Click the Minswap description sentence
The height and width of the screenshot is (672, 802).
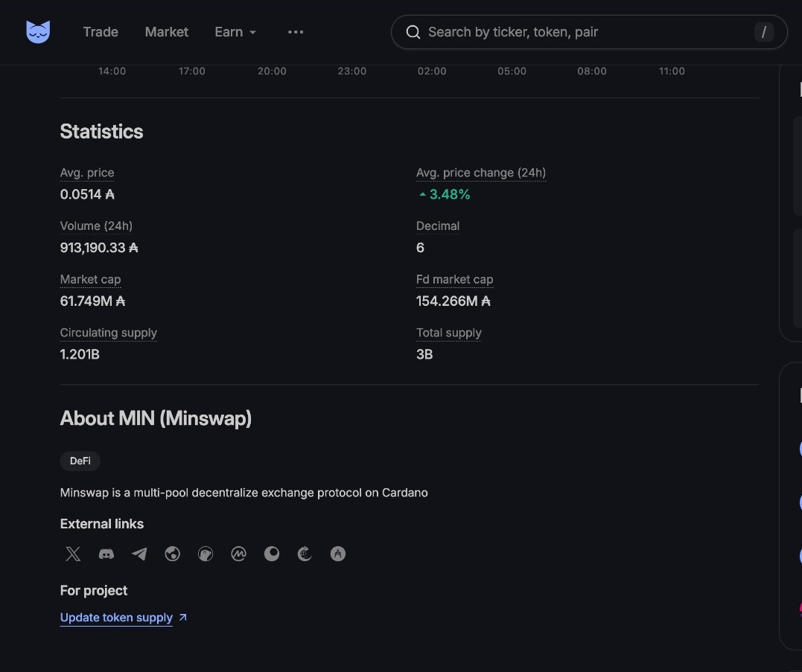[244, 493]
